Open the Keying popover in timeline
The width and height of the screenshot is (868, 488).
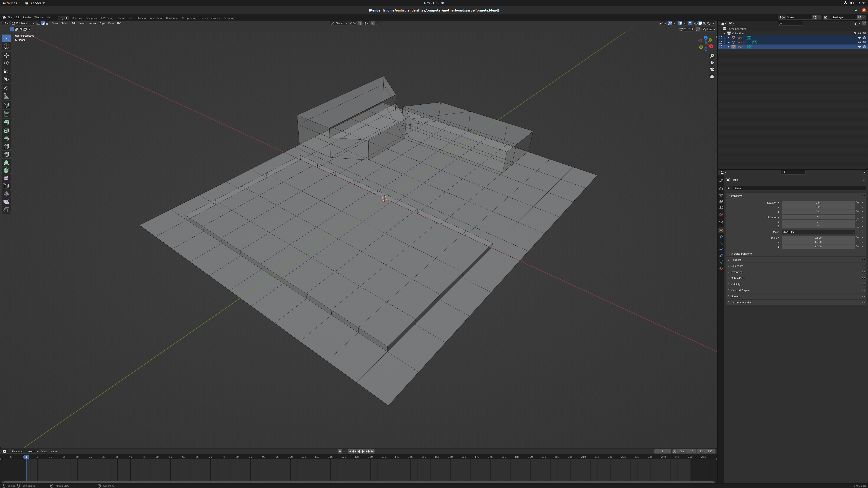pos(33,451)
